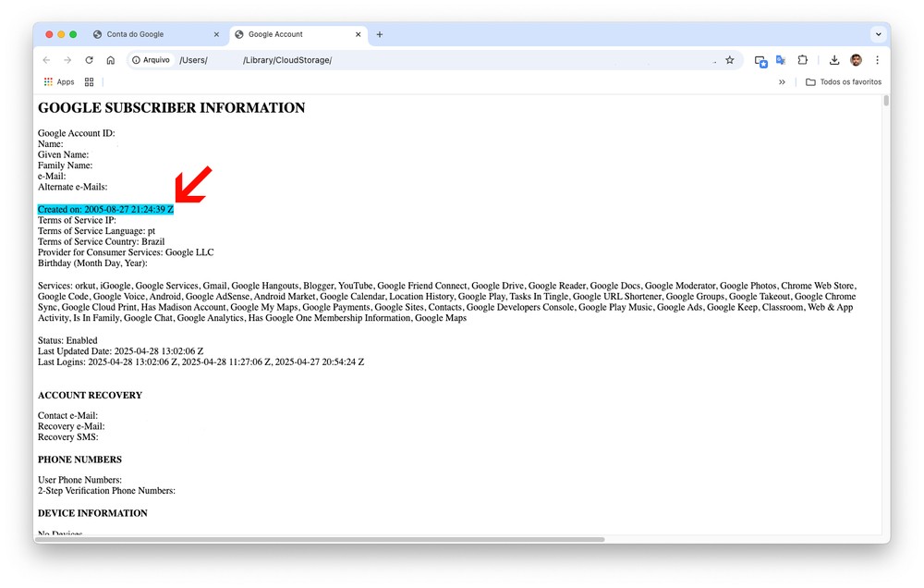Click the horizontal scrollbar at the bottom
Image resolution: width=924 pixels, height=588 pixels.
(x=320, y=539)
